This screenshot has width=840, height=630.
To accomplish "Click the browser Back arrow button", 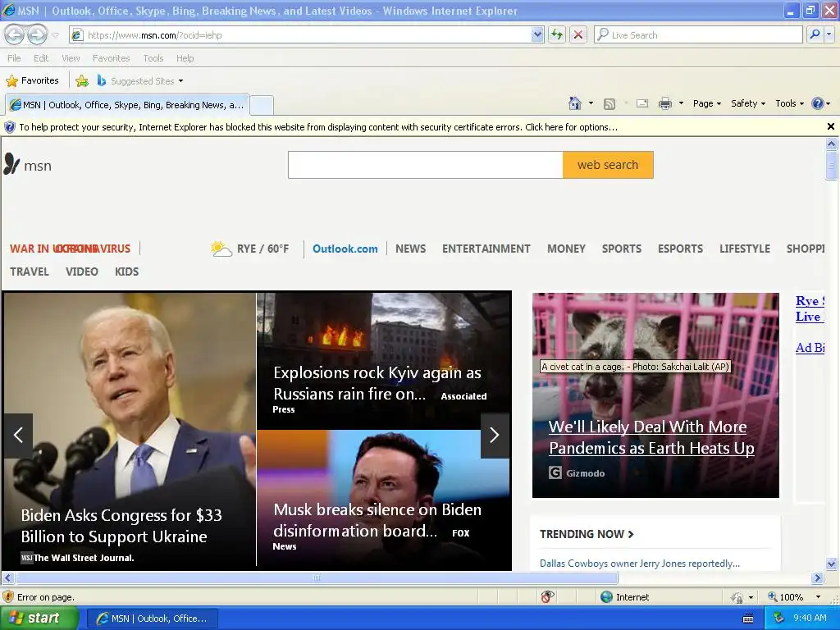I will (15, 34).
